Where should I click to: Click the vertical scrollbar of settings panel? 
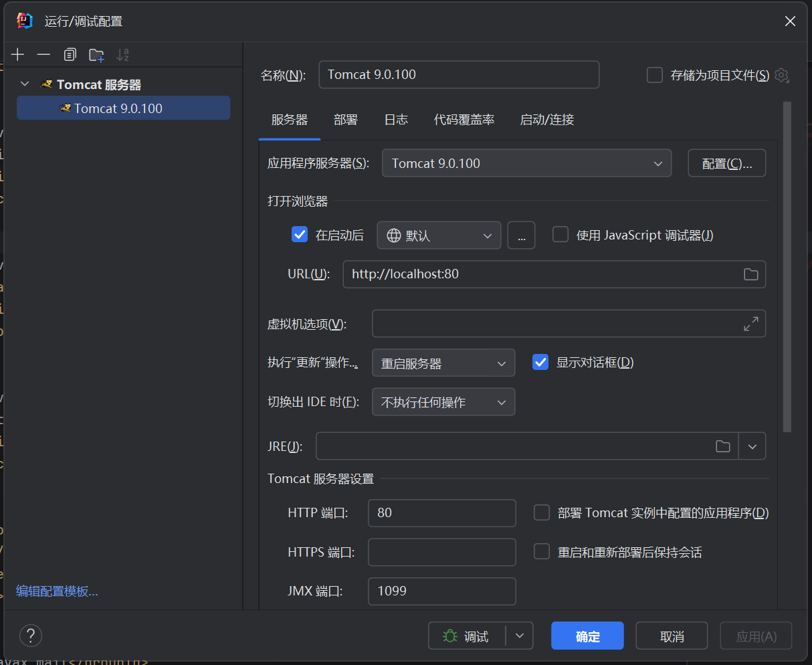(x=787, y=266)
